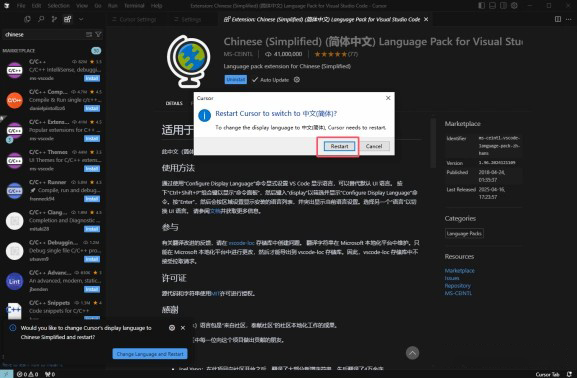The width and height of the screenshot is (578, 378).
Task: Click the vscode-loc link in the description
Action: [241, 243]
